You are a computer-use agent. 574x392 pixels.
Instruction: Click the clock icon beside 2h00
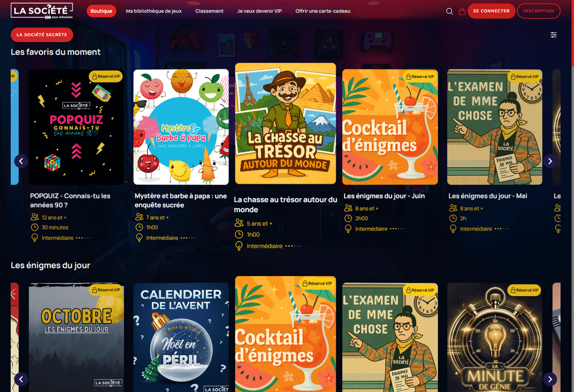point(348,218)
